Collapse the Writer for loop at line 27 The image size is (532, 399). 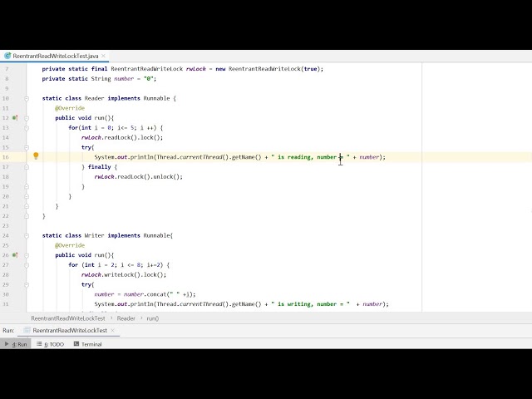coord(27,265)
